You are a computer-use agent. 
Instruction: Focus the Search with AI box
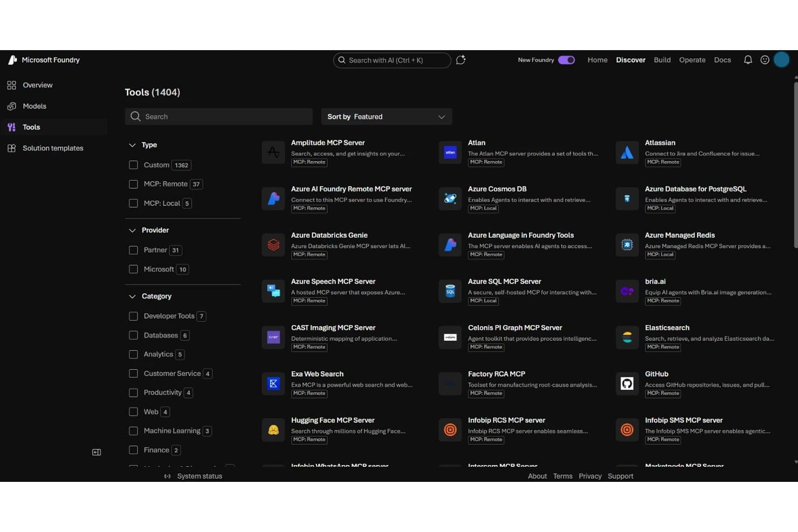coord(392,60)
